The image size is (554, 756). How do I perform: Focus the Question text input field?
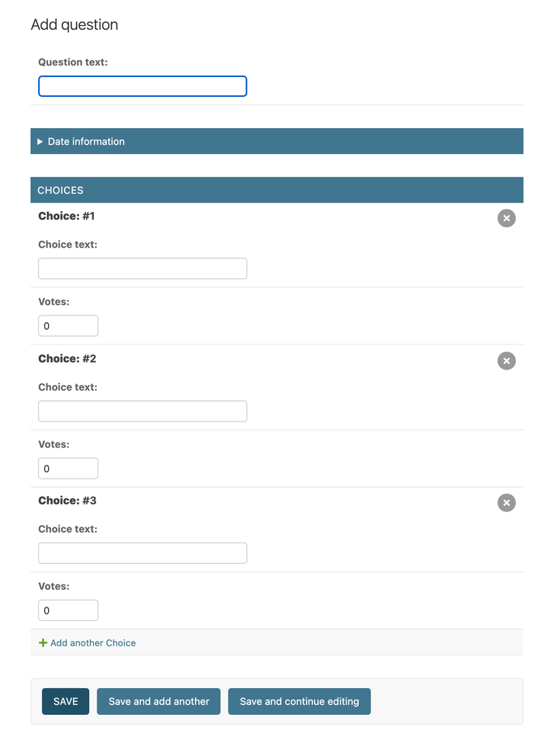(142, 86)
